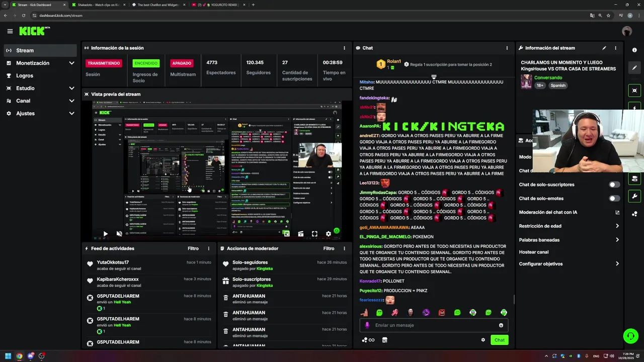The width and height of the screenshot is (644, 362).
Task: Click the info icon in the right sidebar
Action: pos(634,50)
